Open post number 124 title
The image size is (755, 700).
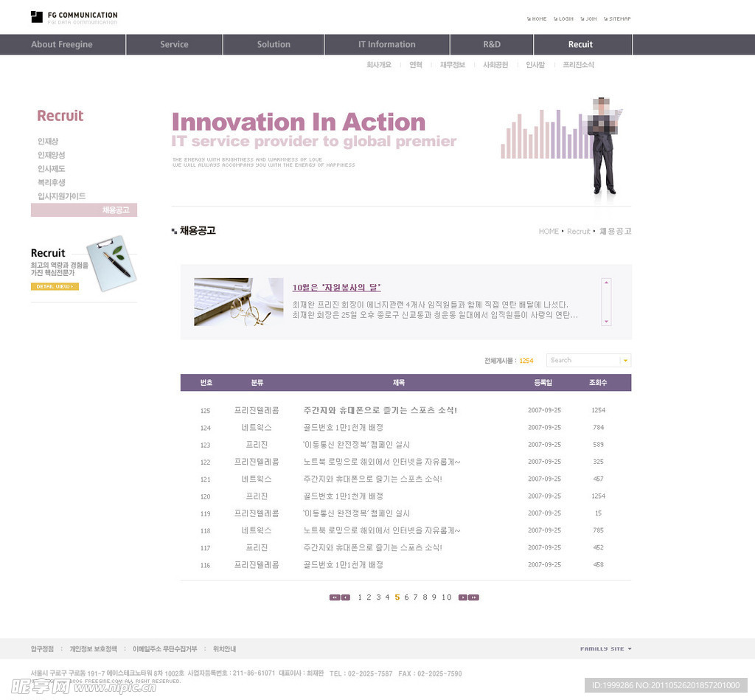click(343, 428)
